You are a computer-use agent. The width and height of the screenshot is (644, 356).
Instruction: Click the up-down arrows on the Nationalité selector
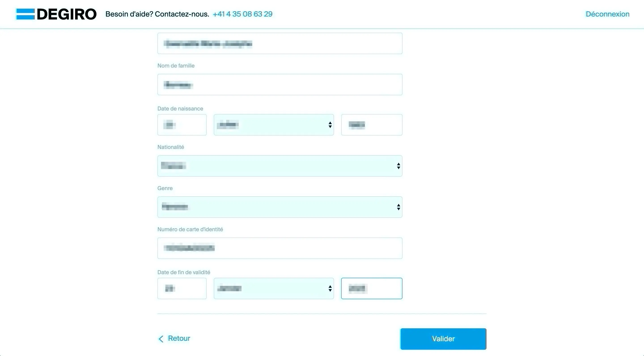pos(398,166)
